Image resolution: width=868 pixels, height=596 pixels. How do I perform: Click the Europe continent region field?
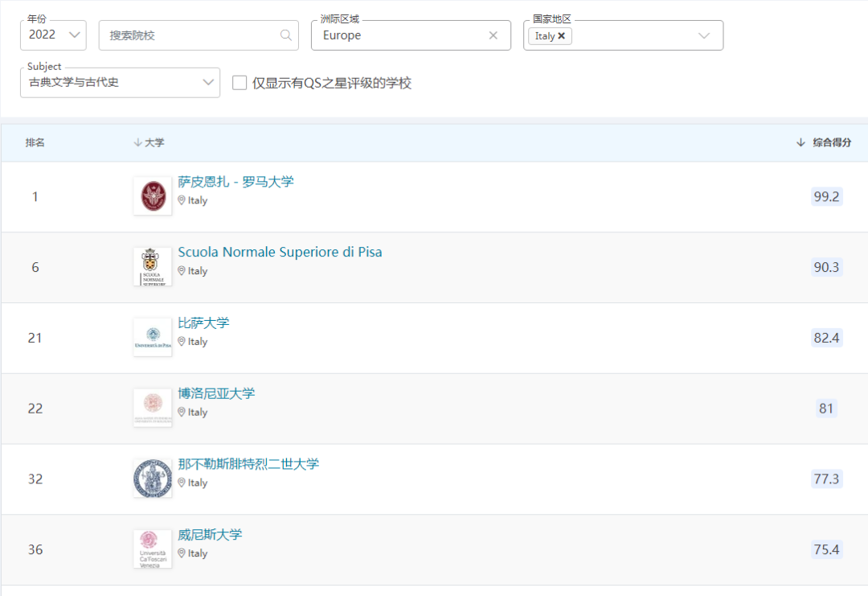click(x=411, y=35)
